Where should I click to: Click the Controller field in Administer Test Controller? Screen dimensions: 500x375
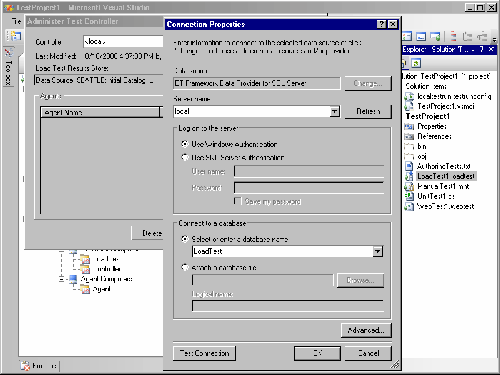click(x=123, y=42)
